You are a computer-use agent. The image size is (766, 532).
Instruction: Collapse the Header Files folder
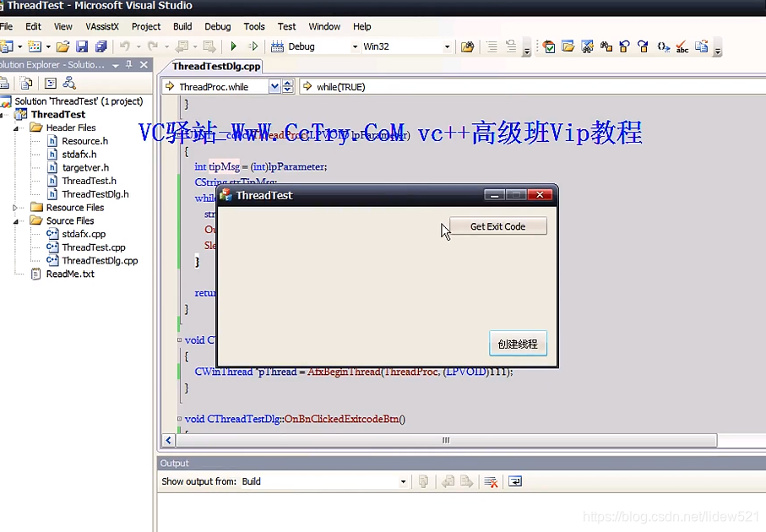(x=15, y=128)
